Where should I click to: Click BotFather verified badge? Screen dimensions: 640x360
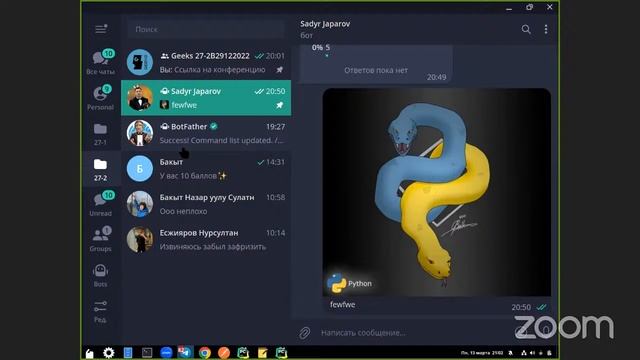[213, 127]
